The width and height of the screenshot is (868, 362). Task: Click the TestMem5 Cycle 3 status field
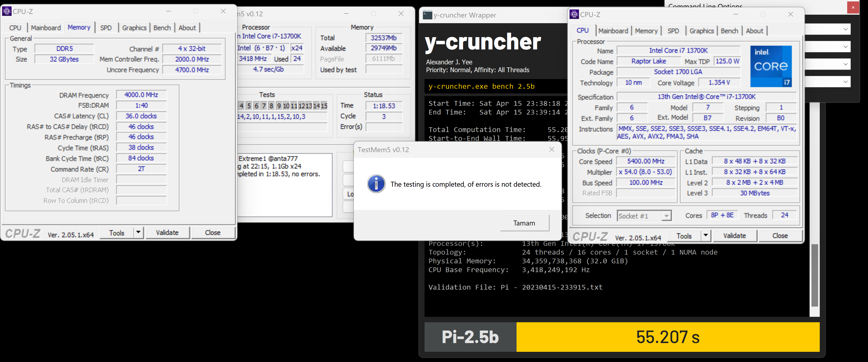pyautogui.click(x=384, y=116)
